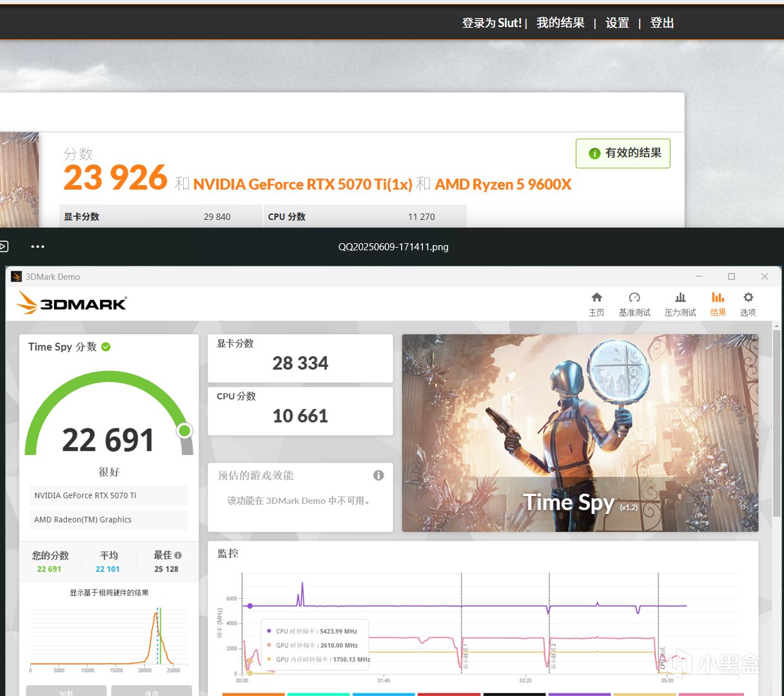Open the 主页 home tab in 3DMark
Screen dimensions: 784x696
click(x=596, y=304)
